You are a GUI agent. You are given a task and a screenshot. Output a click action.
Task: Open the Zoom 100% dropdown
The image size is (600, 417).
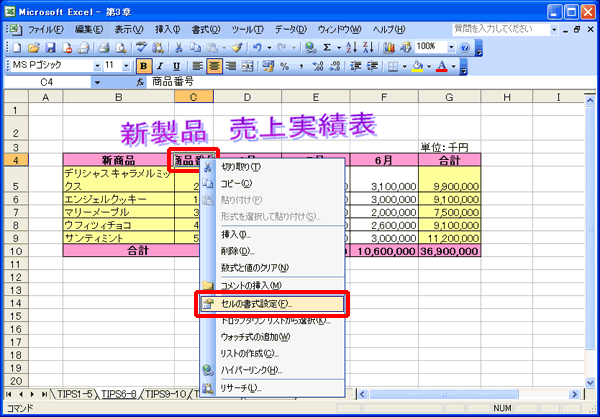452,47
